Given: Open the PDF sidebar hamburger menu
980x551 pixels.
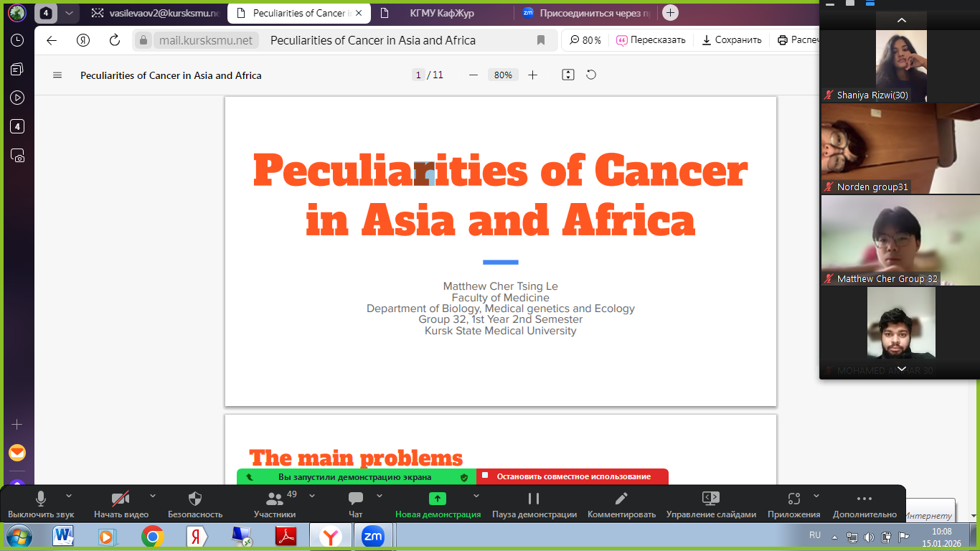Looking at the screenshot, I should (x=57, y=75).
